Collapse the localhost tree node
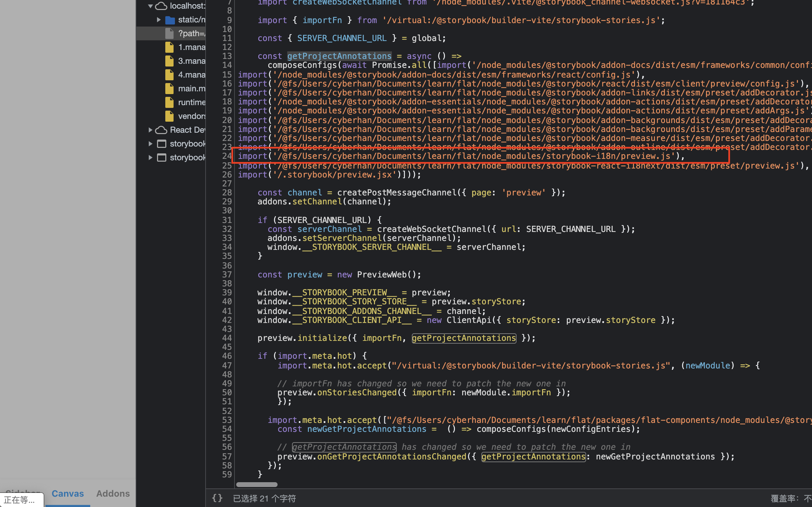This screenshot has width=812, height=507. (x=150, y=6)
